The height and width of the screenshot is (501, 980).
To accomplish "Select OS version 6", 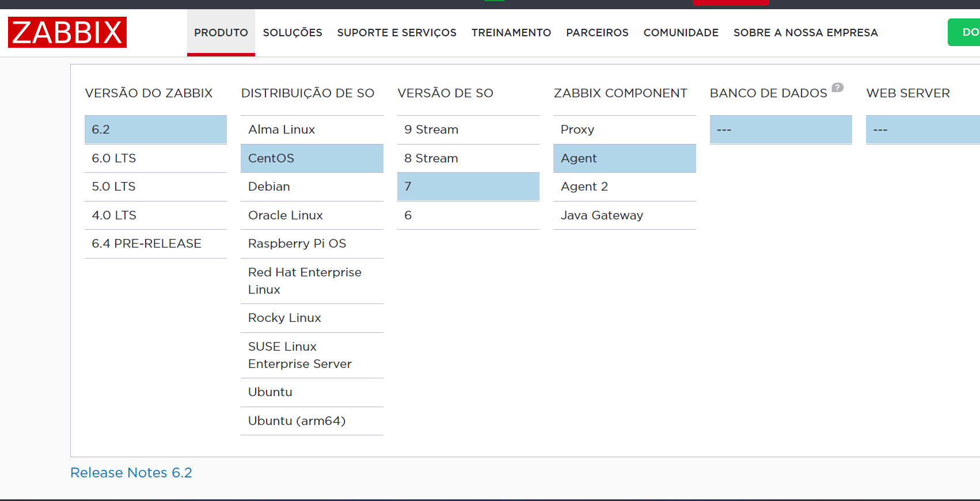I will click(x=468, y=215).
